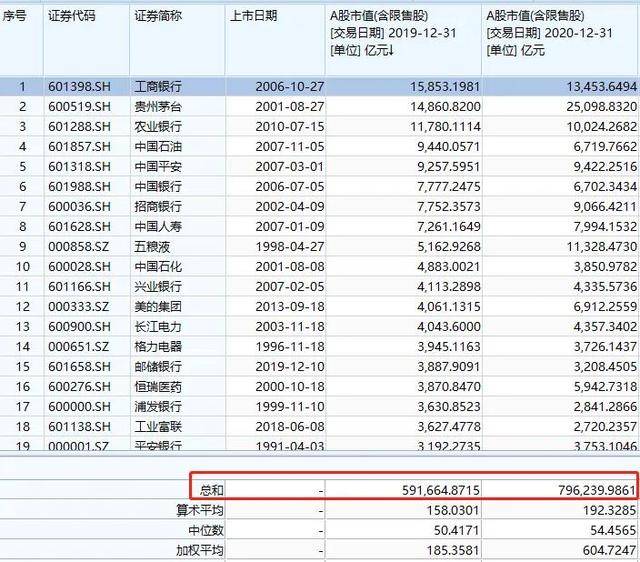This screenshot has width=640, height=562.
Task: Select the 中国银行 name cell
Action: tap(158, 187)
